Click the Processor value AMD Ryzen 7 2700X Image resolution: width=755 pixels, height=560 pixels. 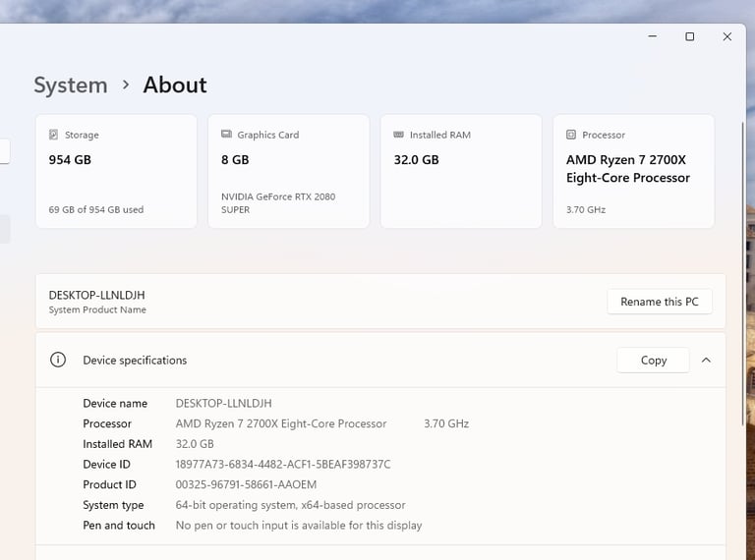pos(281,423)
